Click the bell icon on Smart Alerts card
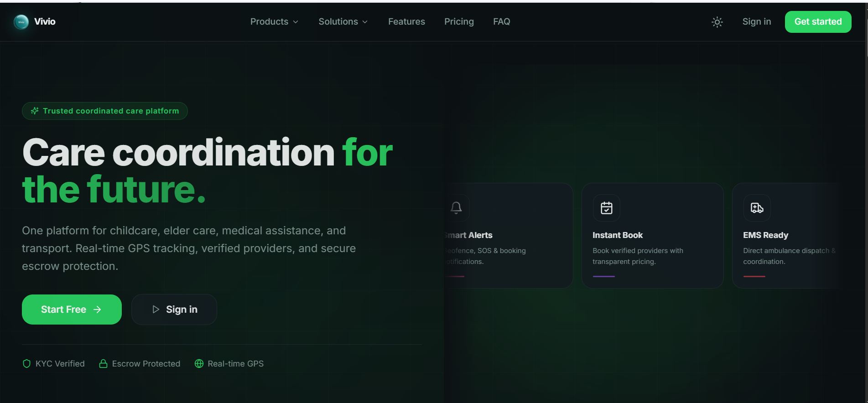868x403 pixels. coord(456,208)
